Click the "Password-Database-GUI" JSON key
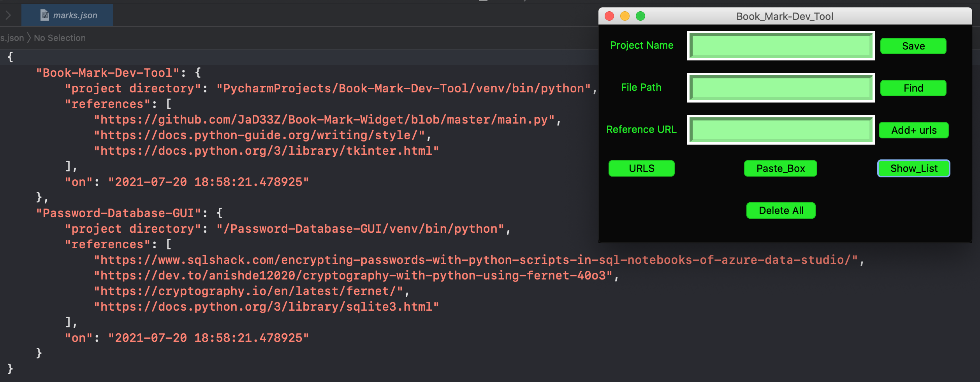The image size is (980, 382). click(119, 213)
